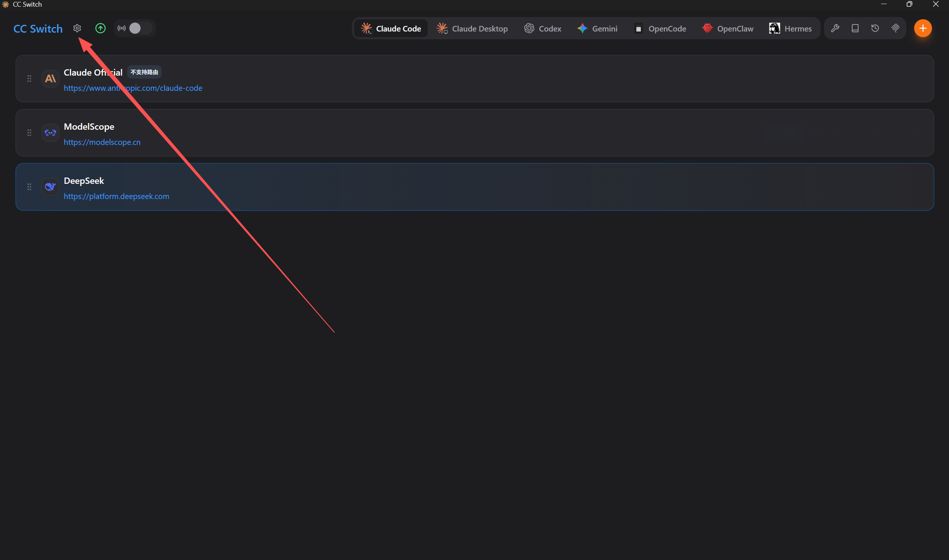The image size is (949, 560).
Task: Open the history clock icon
Action: pyautogui.click(x=875, y=28)
